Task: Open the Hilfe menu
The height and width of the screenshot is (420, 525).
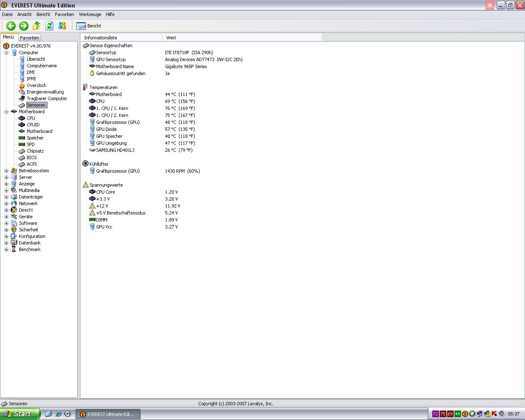Action: pyautogui.click(x=110, y=14)
